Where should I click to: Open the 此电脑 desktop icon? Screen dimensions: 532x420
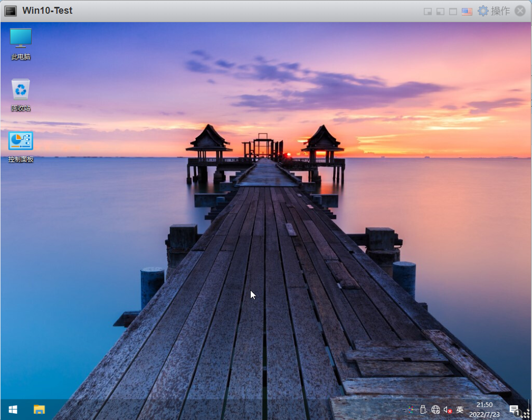point(21,44)
